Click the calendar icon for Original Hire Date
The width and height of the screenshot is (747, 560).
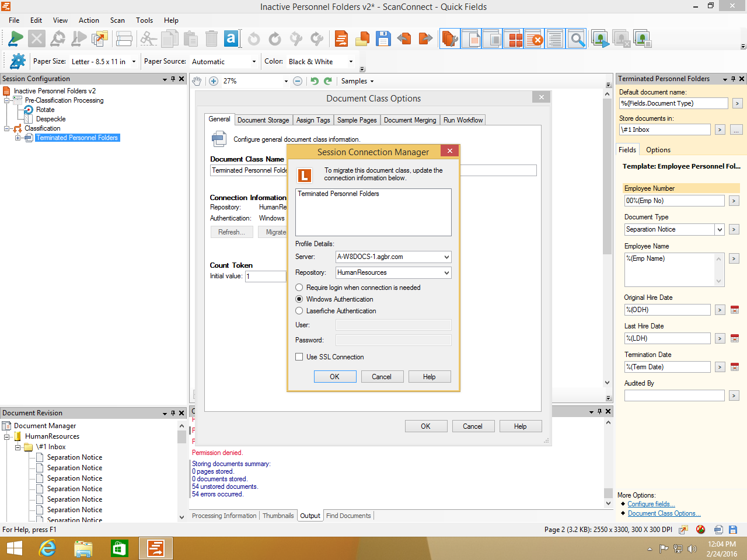[x=735, y=310]
